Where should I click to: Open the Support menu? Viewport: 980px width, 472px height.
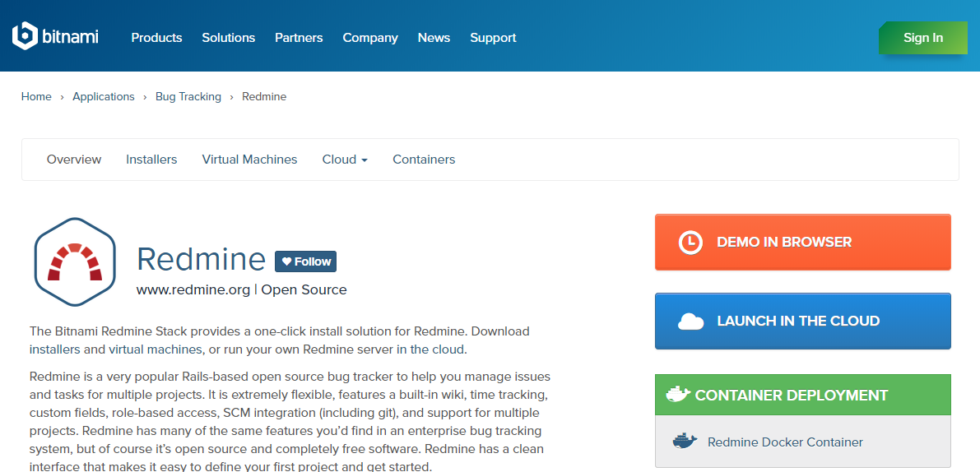[493, 38]
